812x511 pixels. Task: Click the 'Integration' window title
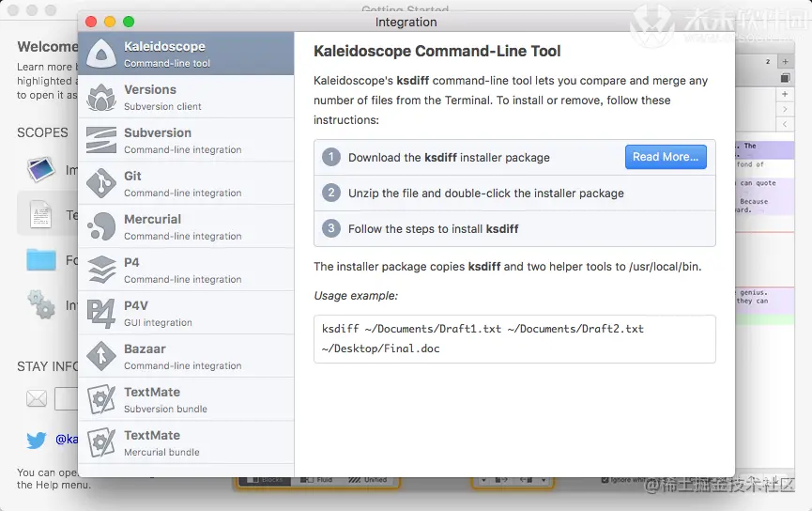[406, 22]
